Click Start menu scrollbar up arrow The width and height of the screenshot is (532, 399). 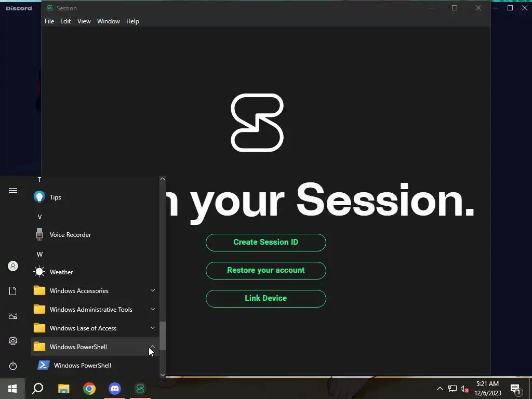163,179
